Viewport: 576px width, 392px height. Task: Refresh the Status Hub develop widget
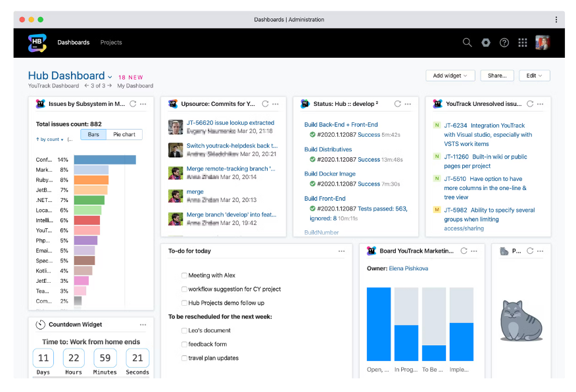click(397, 104)
